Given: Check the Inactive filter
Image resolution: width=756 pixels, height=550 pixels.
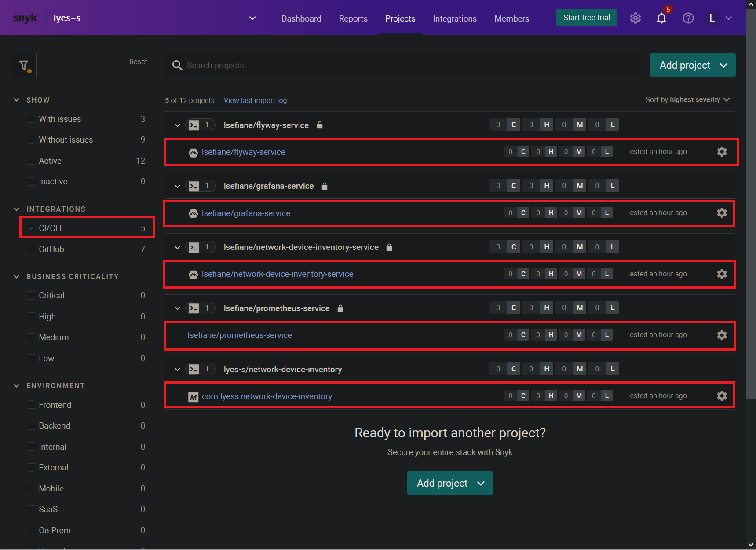Looking at the screenshot, I should point(31,181).
